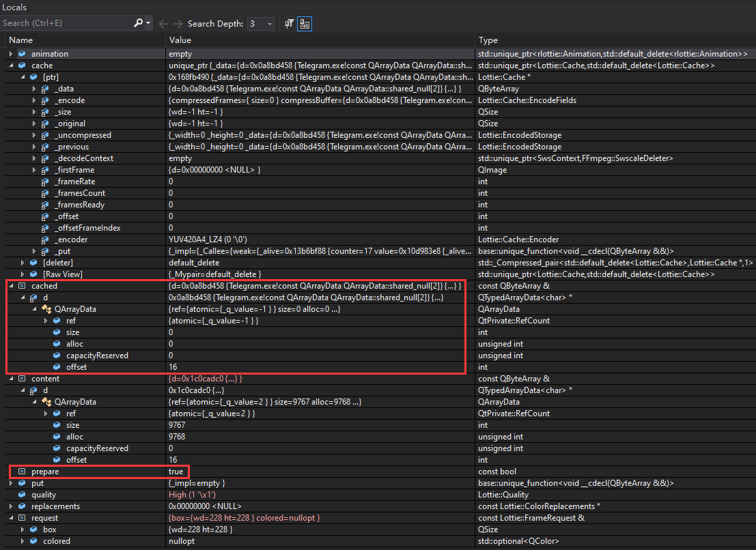Click the _framesCount field icon
This screenshot has height=550, width=756.
pos(45,193)
